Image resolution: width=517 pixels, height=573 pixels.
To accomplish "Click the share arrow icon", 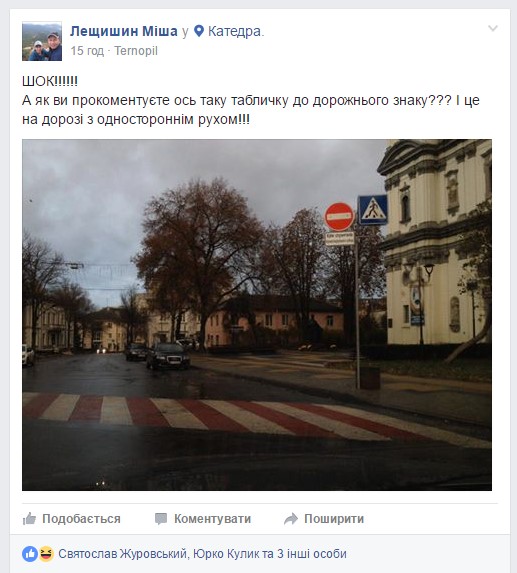I will pos(291,519).
